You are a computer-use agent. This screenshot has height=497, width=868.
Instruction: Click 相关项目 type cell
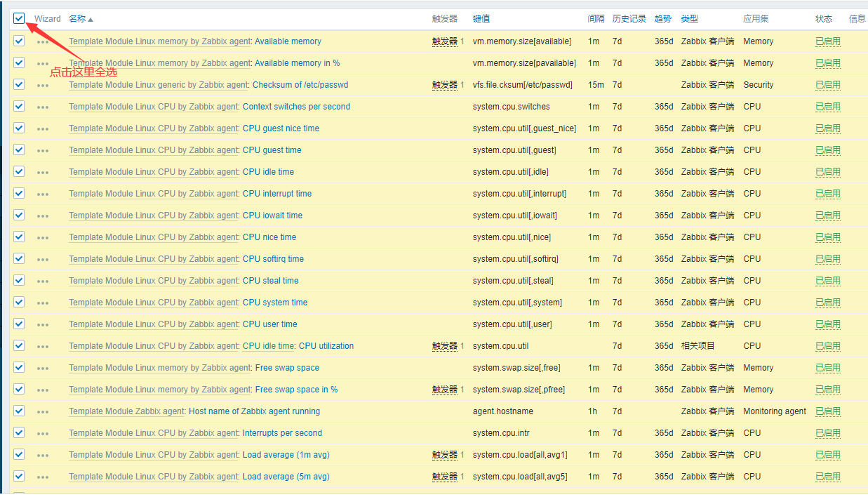[698, 346]
